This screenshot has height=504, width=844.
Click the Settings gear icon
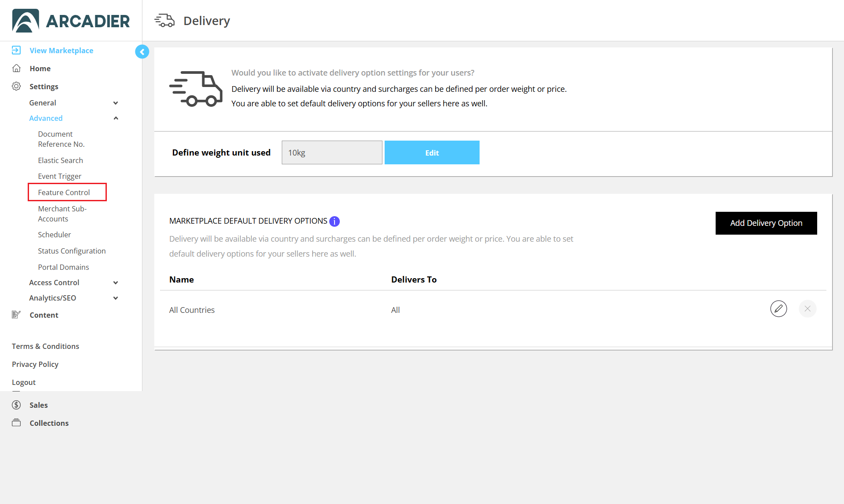point(16,86)
